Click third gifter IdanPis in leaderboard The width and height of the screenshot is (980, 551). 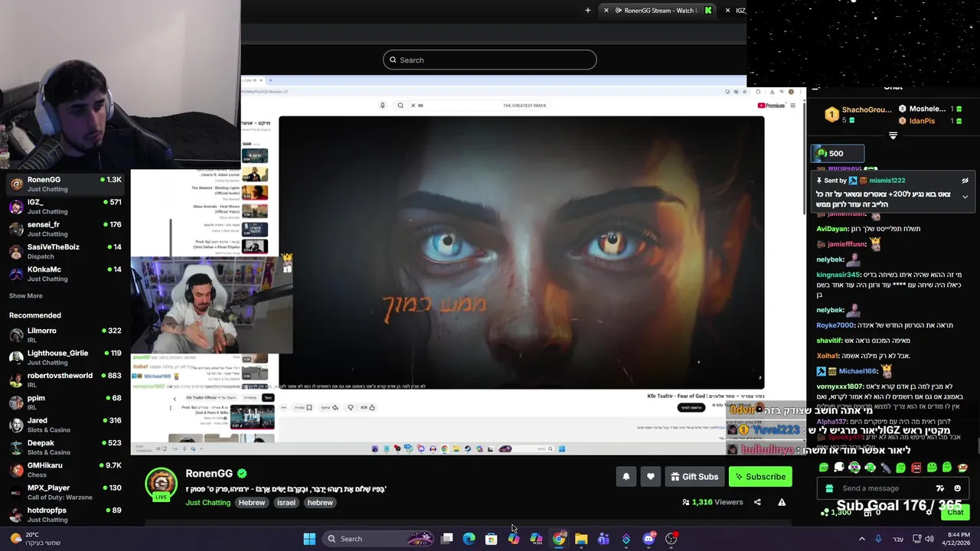(x=929, y=121)
